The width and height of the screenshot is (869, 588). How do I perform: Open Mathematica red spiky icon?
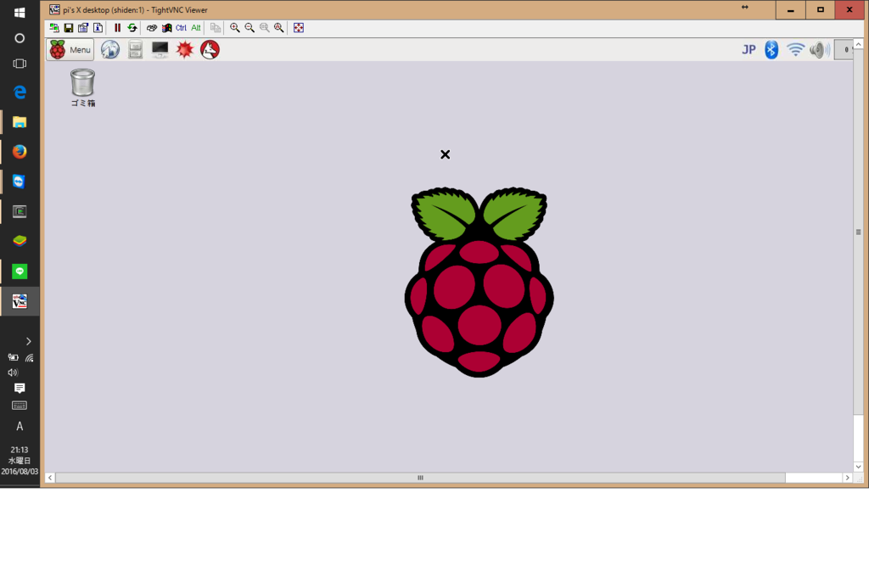pos(184,50)
